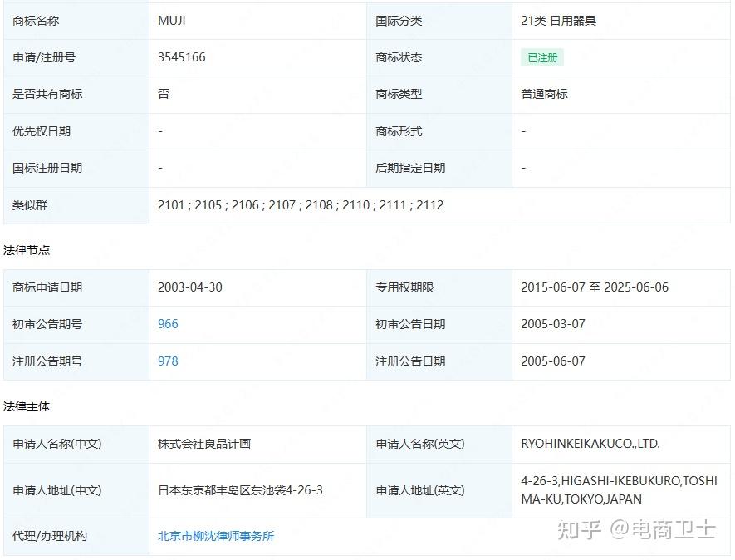Open 北京市柳沈律师事务所 agency link
Viewport: 735px width, 560px height.
[216, 536]
